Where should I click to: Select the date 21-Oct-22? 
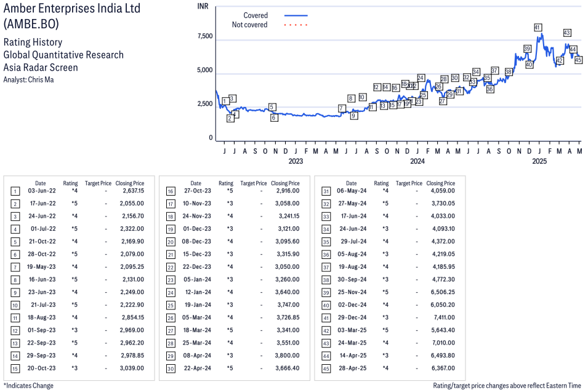[42, 241]
